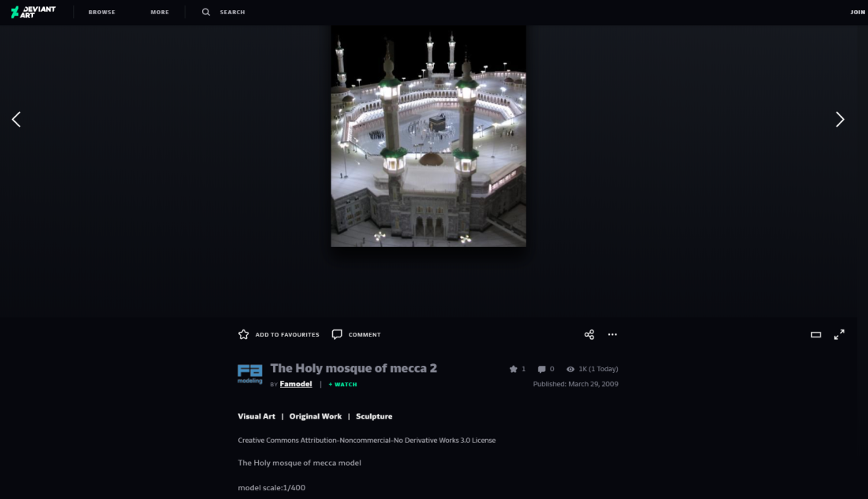
Task: Toggle theater mode rectangle icon
Action: pyautogui.click(x=816, y=335)
